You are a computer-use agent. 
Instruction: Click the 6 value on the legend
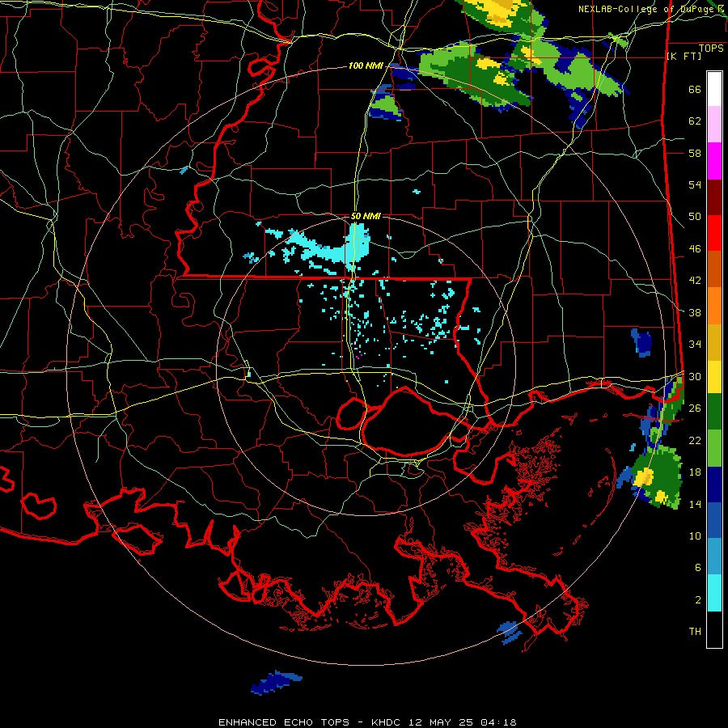tap(698, 568)
